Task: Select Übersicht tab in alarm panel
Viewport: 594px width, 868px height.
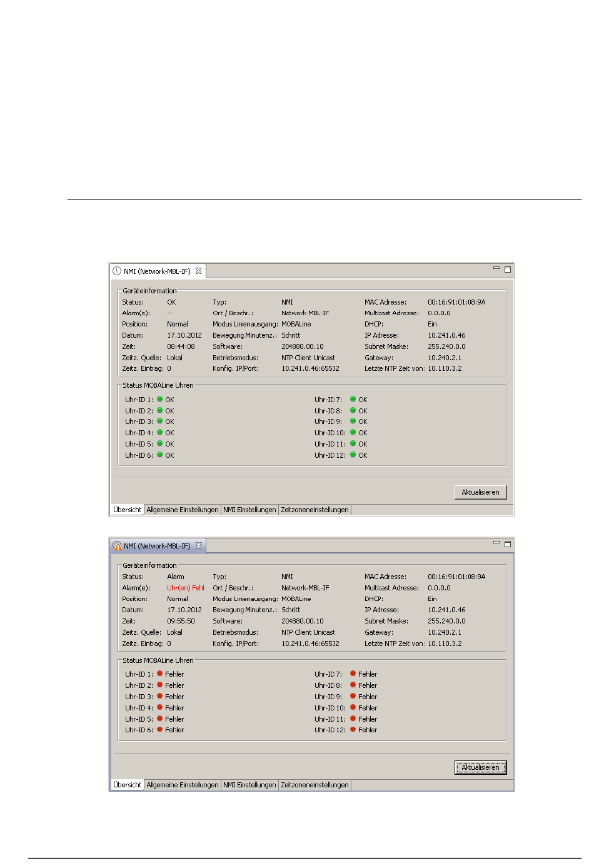Action: [128, 785]
